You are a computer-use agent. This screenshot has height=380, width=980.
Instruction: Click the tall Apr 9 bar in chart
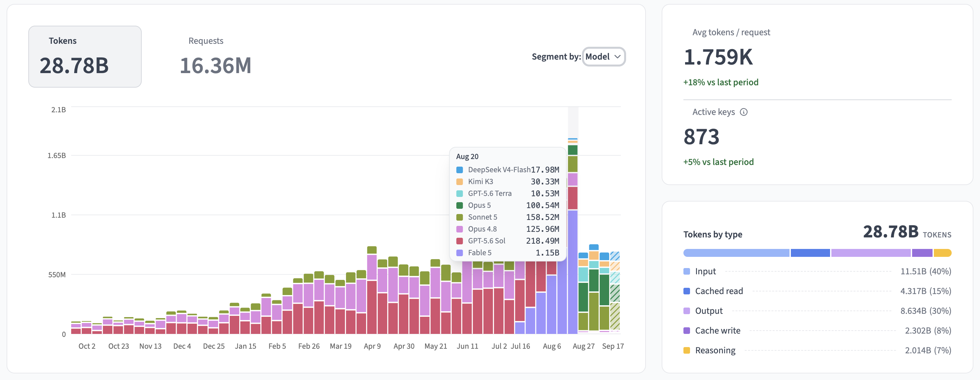tap(372, 290)
